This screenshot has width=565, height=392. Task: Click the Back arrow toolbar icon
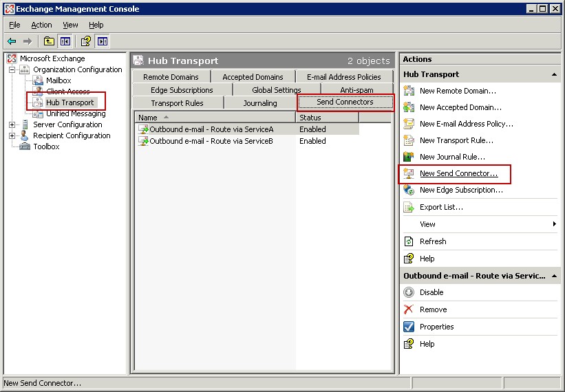pos(12,41)
